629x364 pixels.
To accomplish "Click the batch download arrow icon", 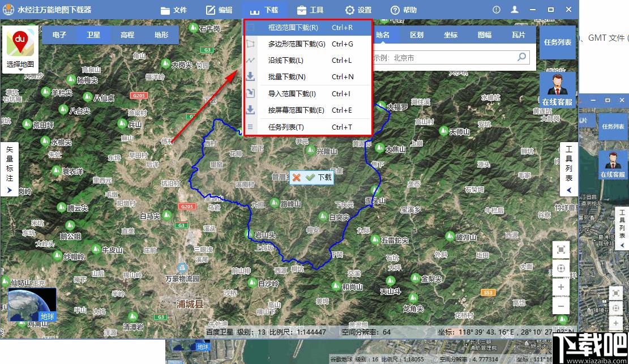I will (x=250, y=76).
